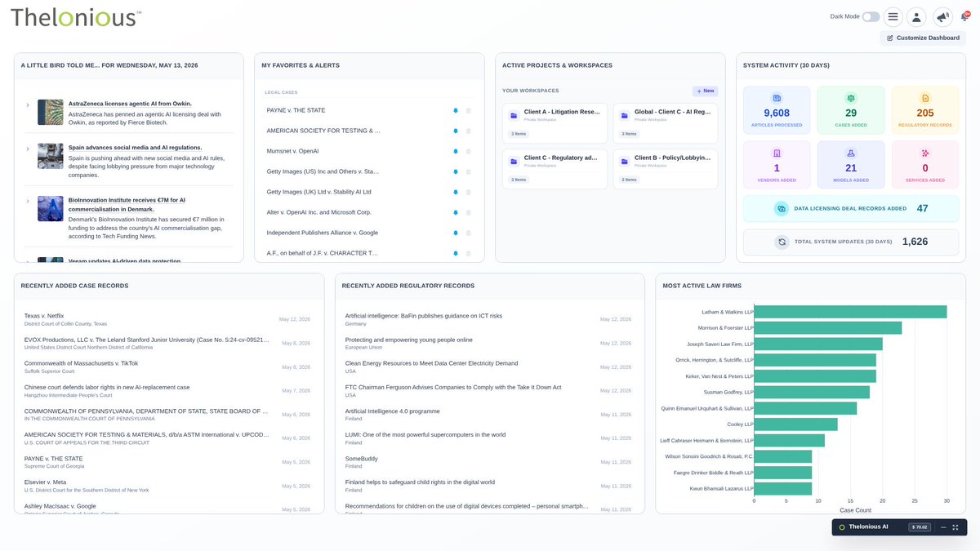This screenshot has height=551, width=980.
Task: Click the total system updates refresh icon
Action: 782,242
